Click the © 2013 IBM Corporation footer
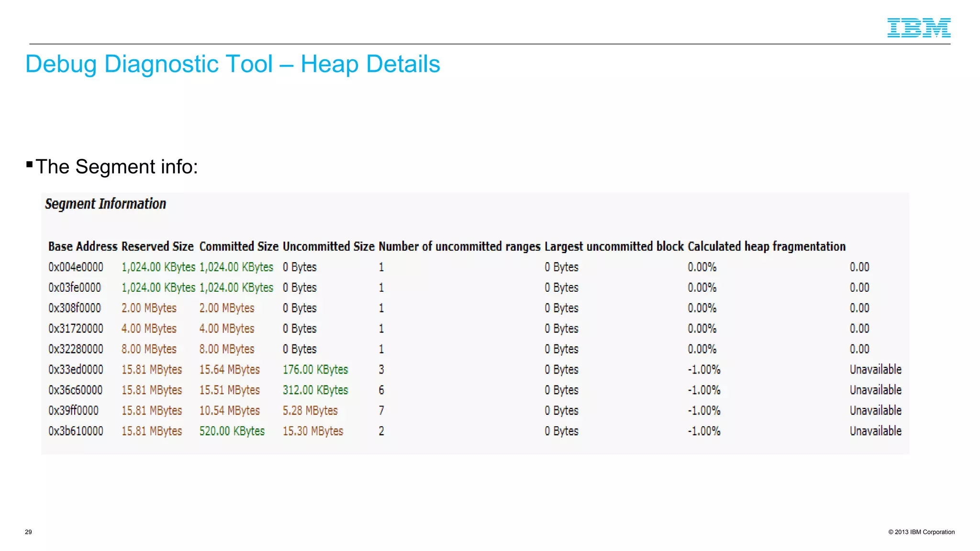980x551 pixels. click(x=921, y=532)
